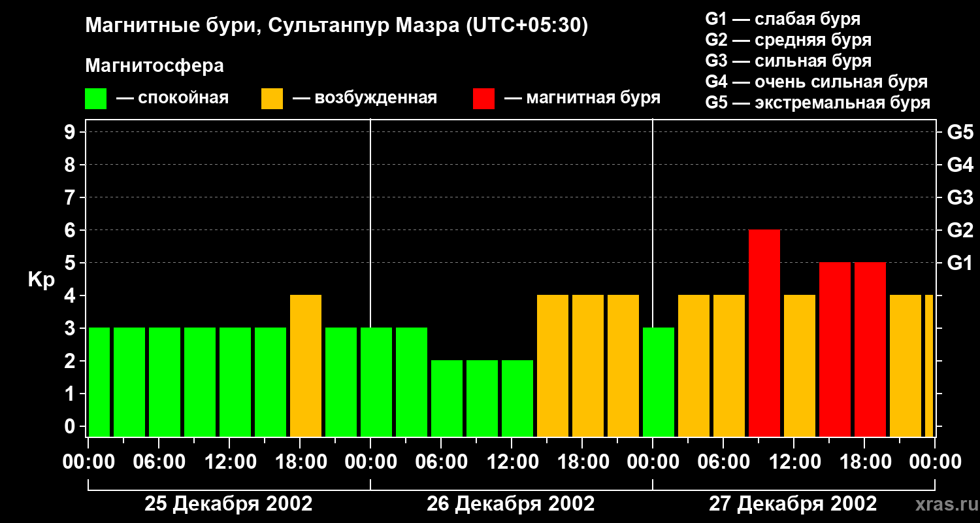The image size is (980, 523).
Task: Click the 'Магнитосфера' heading
Action: click(x=154, y=66)
